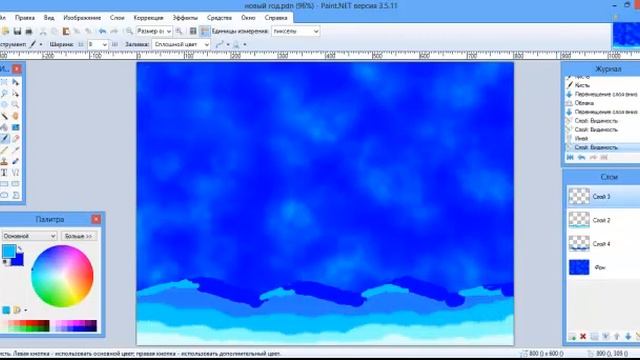Select the Recolor tool
640x360 pixels.
pos(16,162)
